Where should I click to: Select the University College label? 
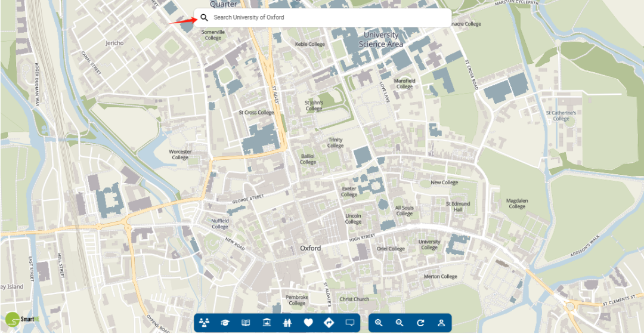click(x=429, y=245)
